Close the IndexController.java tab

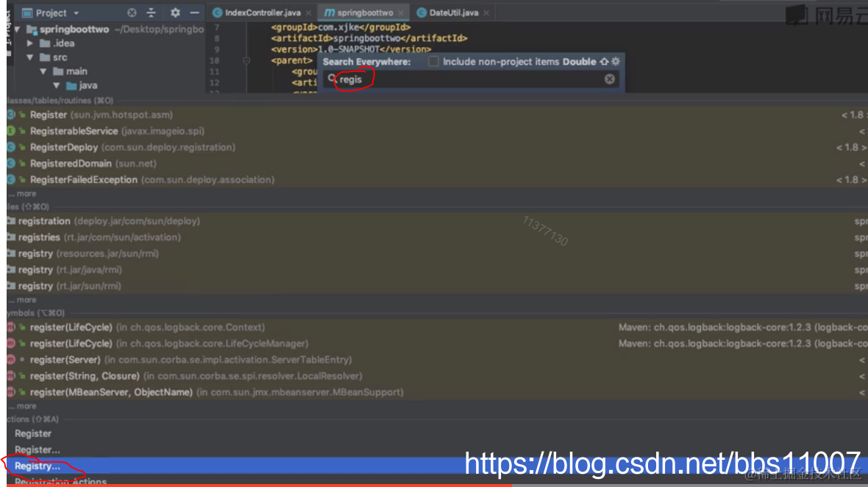tap(308, 13)
